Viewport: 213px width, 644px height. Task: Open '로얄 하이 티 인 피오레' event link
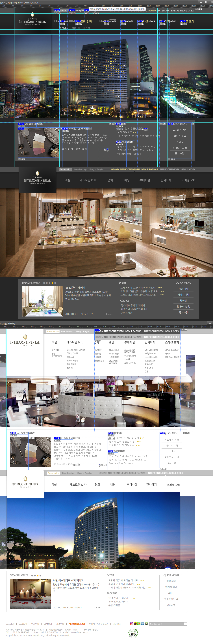click(x=138, y=288)
